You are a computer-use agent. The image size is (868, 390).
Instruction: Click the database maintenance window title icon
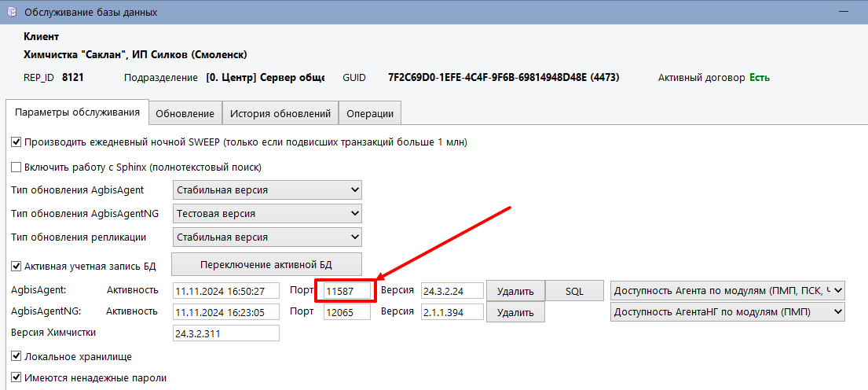11,13
